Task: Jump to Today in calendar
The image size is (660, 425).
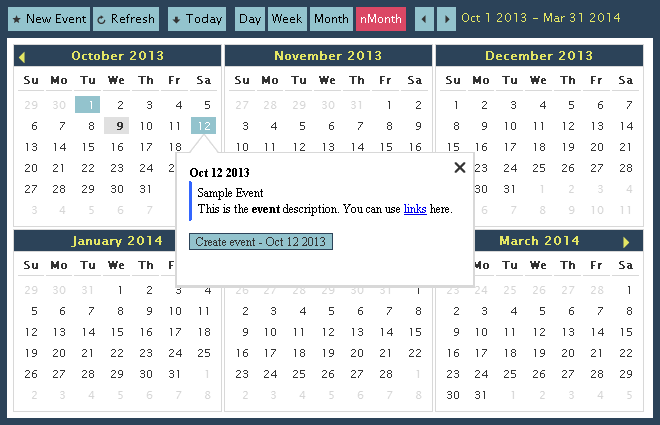Action: (x=196, y=19)
